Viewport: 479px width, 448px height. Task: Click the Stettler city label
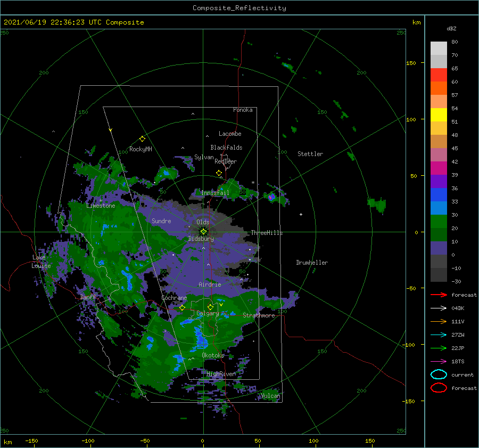point(310,154)
